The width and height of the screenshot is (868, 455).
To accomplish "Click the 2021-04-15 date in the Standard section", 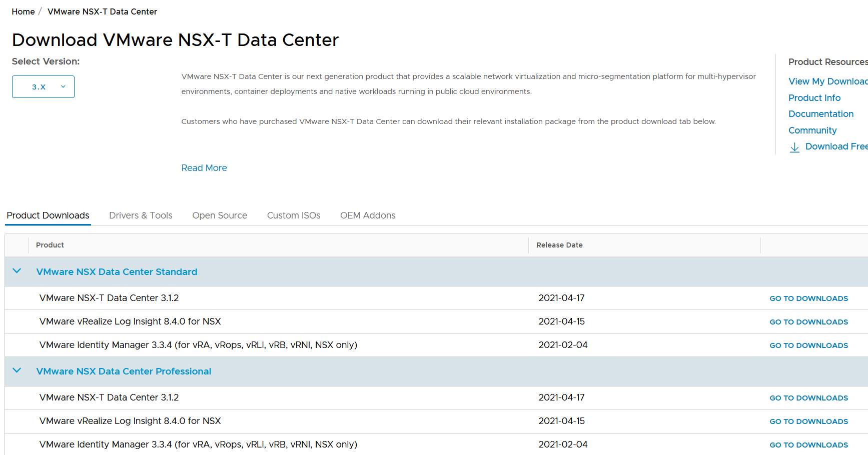I will 561,321.
